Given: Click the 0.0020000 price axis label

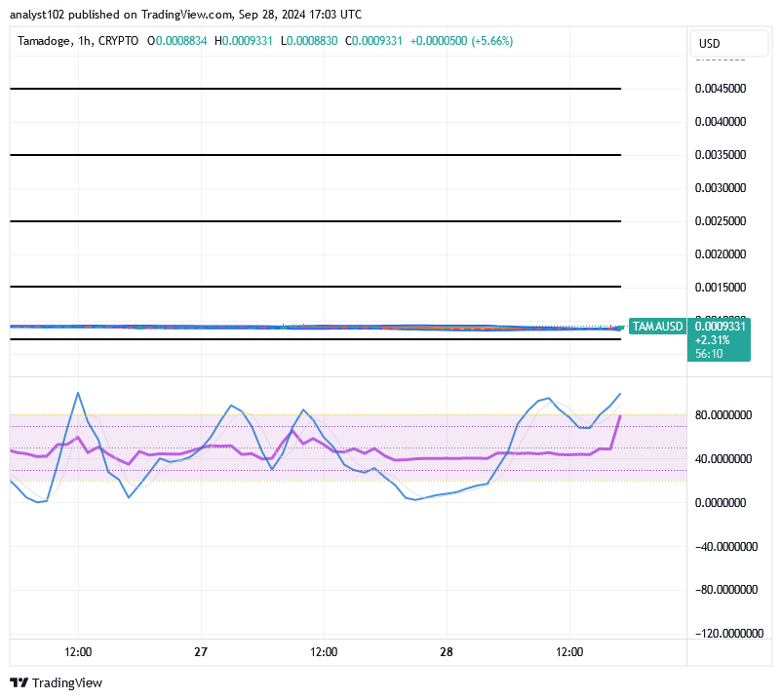Looking at the screenshot, I should [x=721, y=254].
